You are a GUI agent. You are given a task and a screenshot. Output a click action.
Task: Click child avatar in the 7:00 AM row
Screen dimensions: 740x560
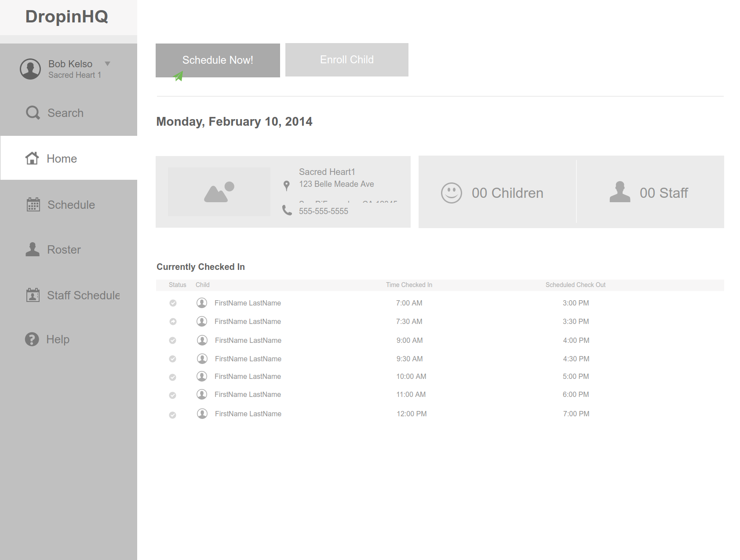pos(202,303)
